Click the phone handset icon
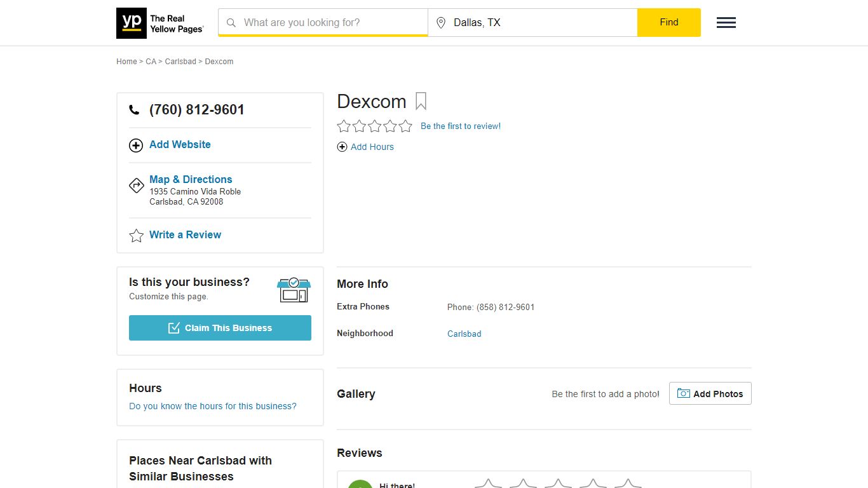The image size is (868, 488). tap(134, 110)
